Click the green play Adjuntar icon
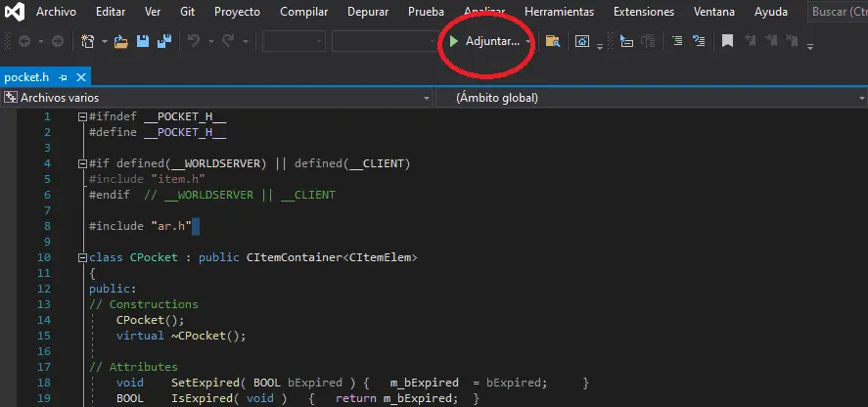868x407 pixels. pyautogui.click(x=454, y=41)
